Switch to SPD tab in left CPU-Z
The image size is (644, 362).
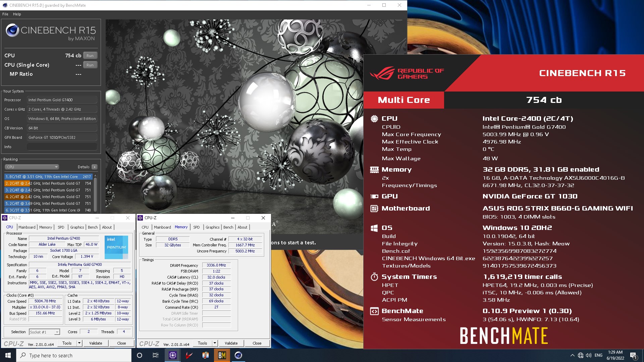click(61, 227)
